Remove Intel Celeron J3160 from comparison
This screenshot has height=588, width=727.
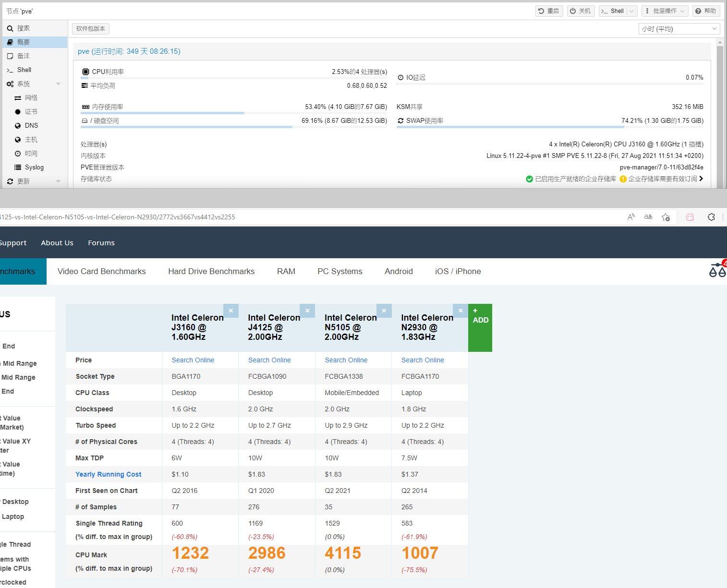coord(230,311)
